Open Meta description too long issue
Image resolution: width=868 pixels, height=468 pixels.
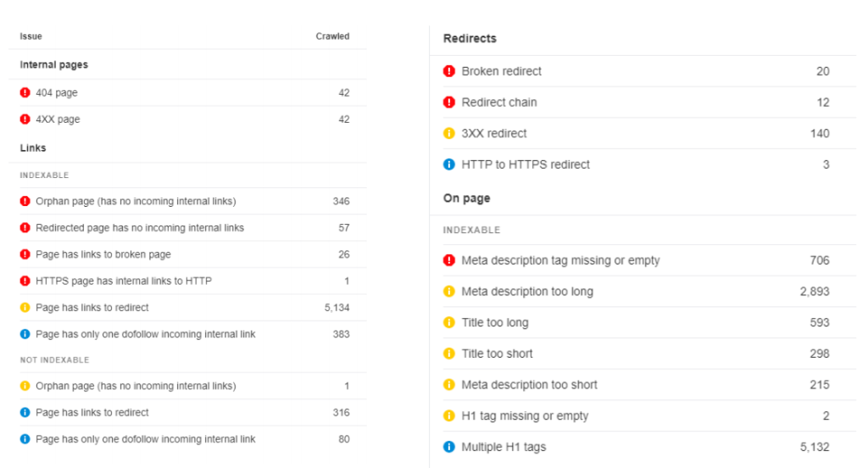(526, 292)
